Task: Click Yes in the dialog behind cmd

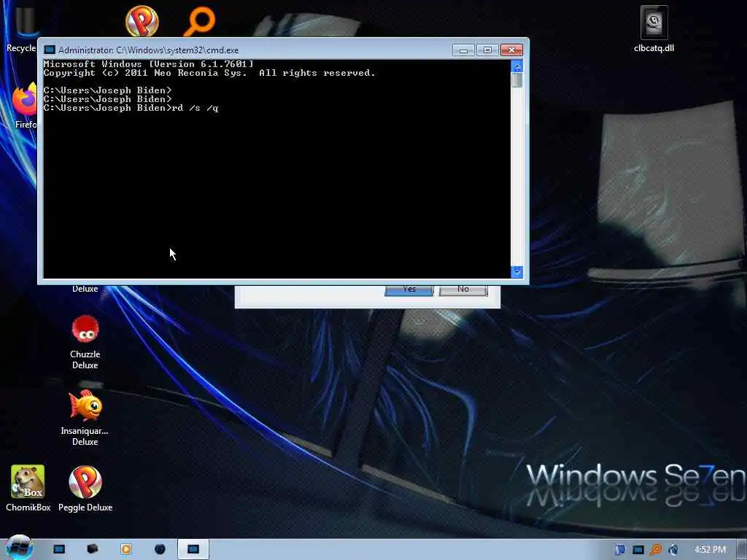Action: click(409, 290)
